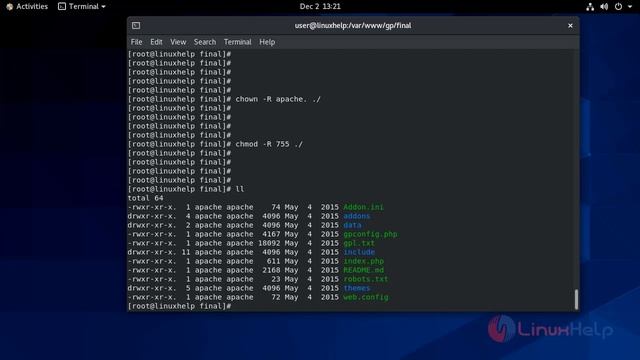Click the Addon.ini file name
Screen dimensions: 640x360
[x=363, y=207]
